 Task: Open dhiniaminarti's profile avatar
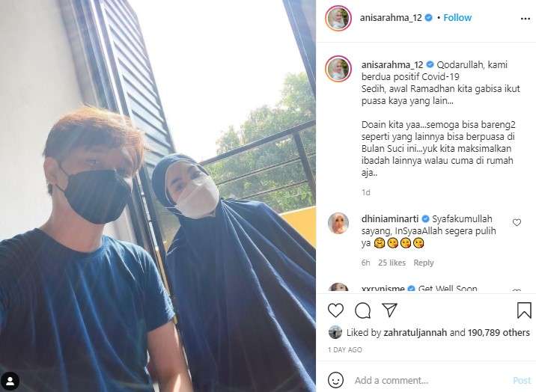[338, 223]
